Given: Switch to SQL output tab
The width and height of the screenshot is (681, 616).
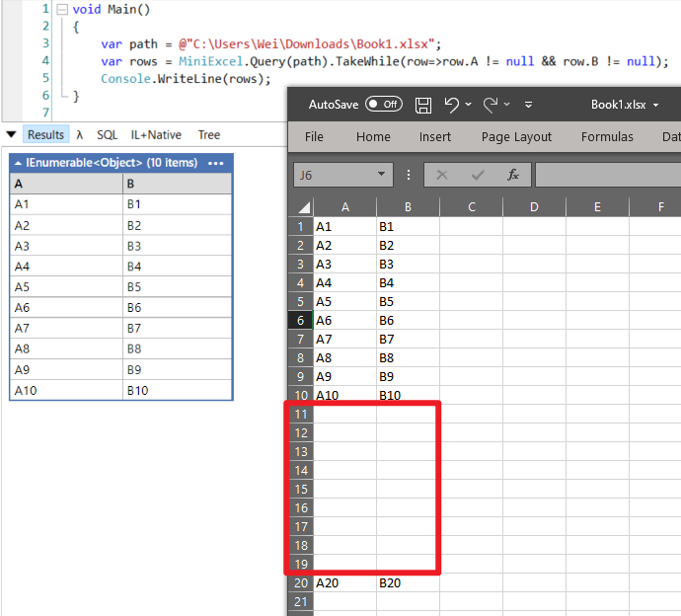Looking at the screenshot, I should click(108, 135).
